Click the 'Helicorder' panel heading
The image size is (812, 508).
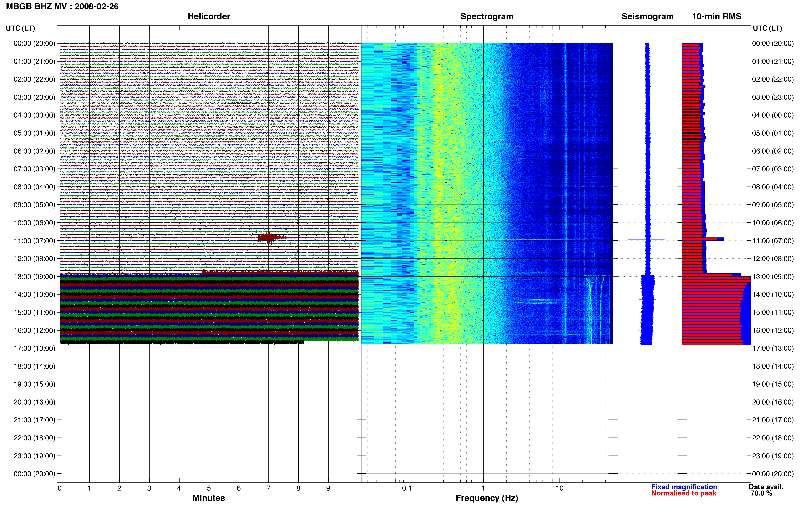pyautogui.click(x=209, y=16)
